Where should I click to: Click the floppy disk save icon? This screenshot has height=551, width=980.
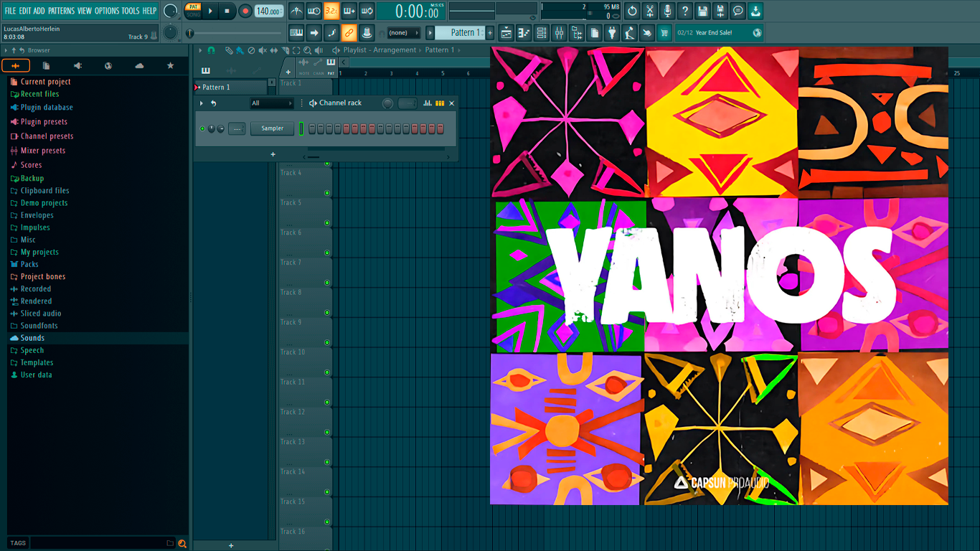702,11
